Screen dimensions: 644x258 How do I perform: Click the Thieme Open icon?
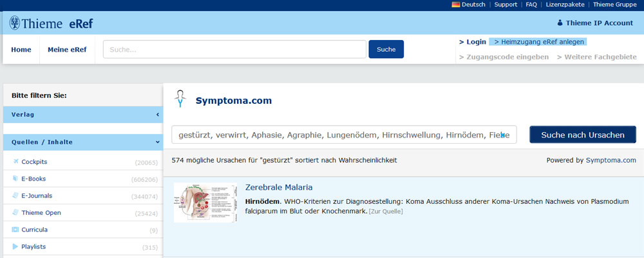(15, 213)
